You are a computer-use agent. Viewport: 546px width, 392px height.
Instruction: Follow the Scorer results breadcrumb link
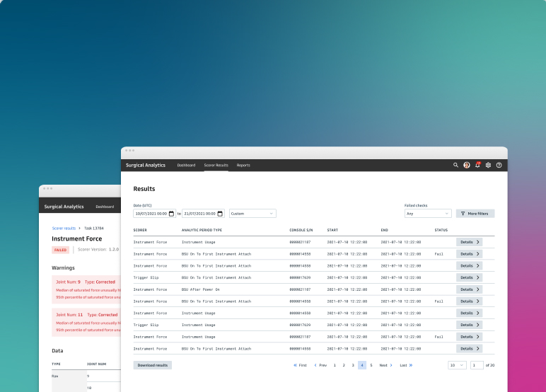pyautogui.click(x=64, y=229)
